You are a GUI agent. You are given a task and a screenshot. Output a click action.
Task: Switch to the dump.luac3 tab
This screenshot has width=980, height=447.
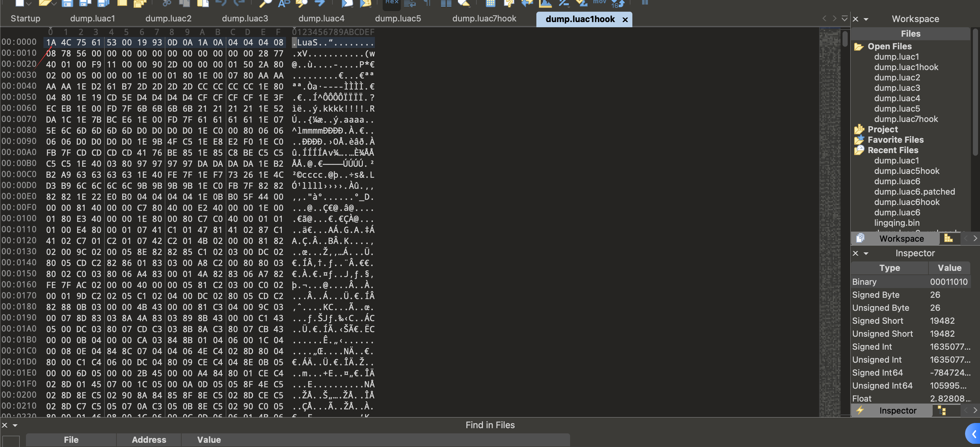245,18
